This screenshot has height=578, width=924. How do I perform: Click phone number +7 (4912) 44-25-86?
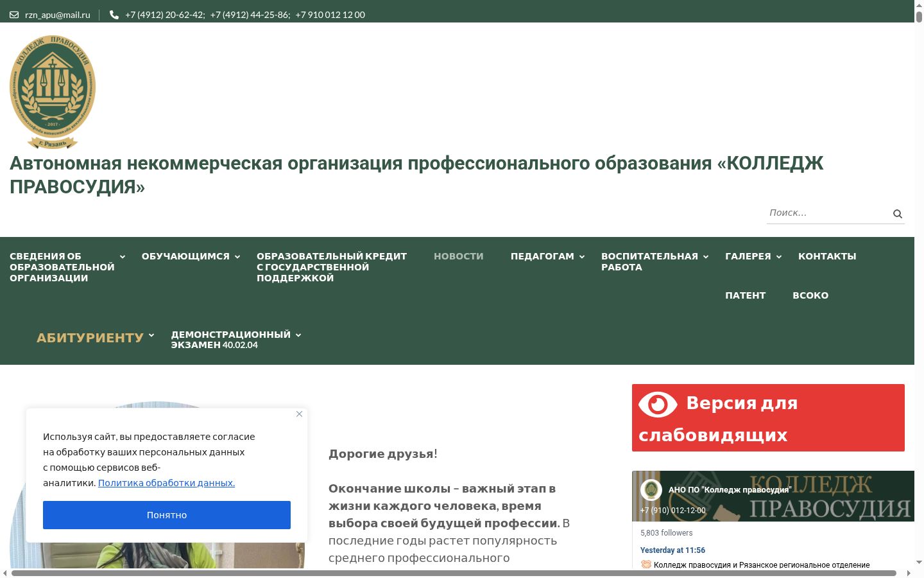(250, 15)
